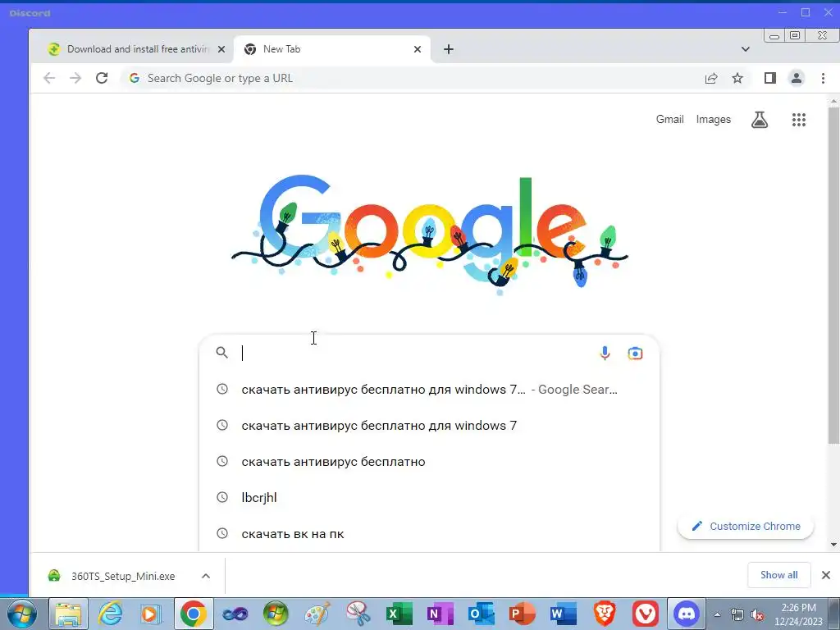Click the Google holiday lights doodle
The image size is (840, 630).
tap(430, 233)
